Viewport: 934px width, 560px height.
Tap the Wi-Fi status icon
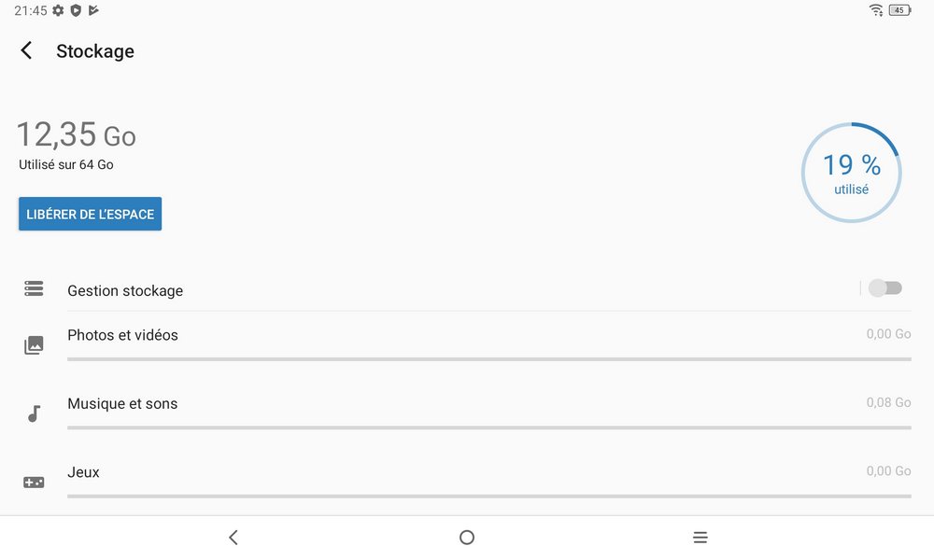coord(875,10)
